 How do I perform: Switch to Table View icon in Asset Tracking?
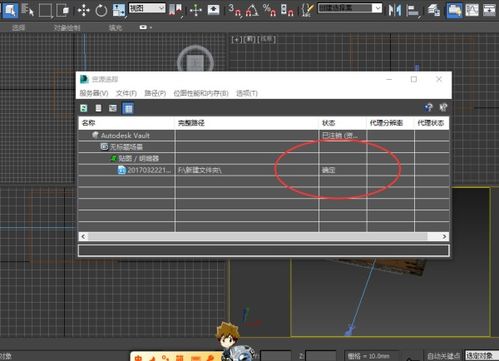pyautogui.click(x=128, y=108)
